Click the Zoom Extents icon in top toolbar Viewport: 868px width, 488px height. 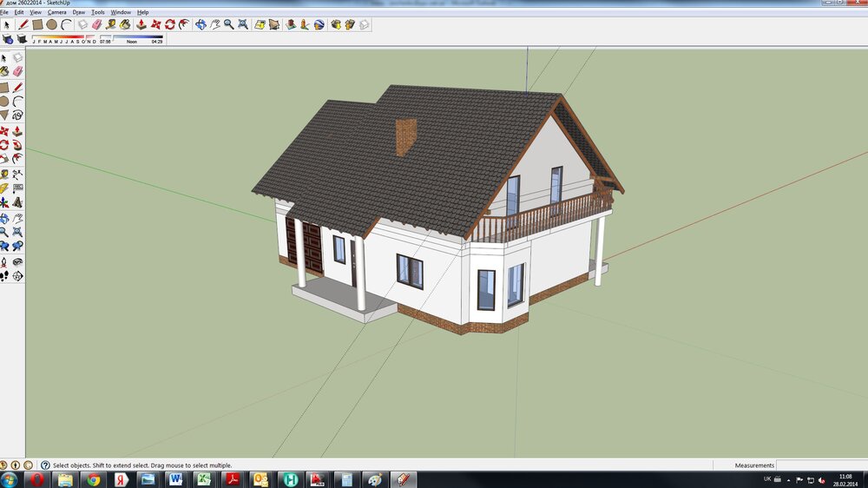pos(242,24)
